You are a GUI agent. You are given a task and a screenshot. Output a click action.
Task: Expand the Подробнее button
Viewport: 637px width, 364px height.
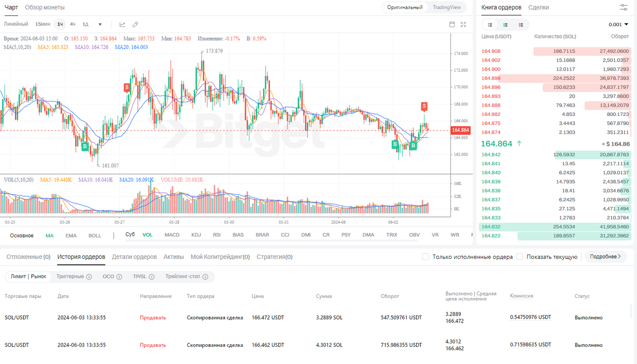pyautogui.click(x=606, y=256)
